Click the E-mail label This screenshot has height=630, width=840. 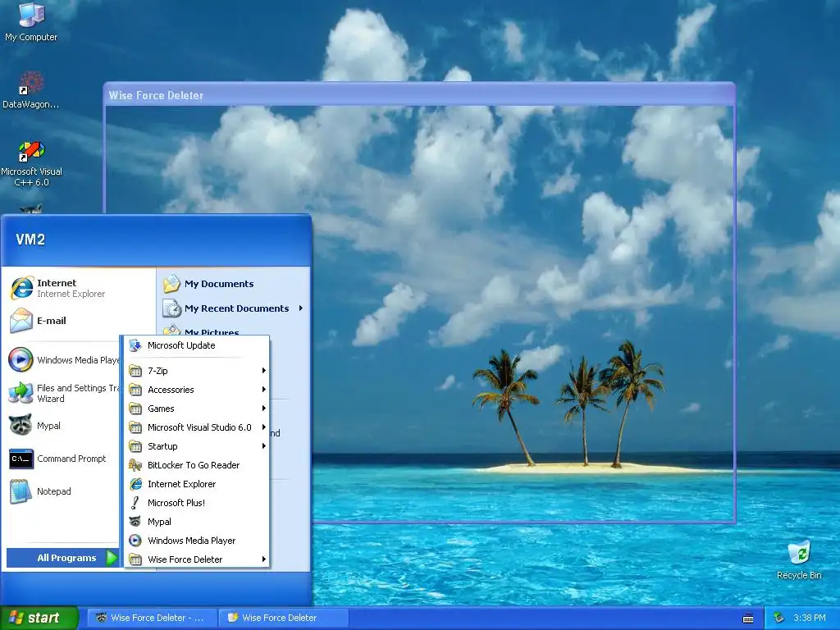click(52, 321)
